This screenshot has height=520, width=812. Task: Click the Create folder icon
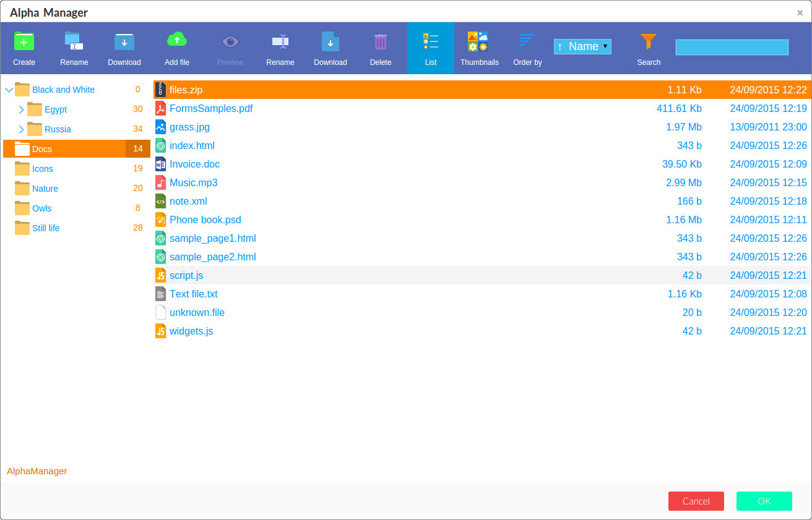coord(24,42)
